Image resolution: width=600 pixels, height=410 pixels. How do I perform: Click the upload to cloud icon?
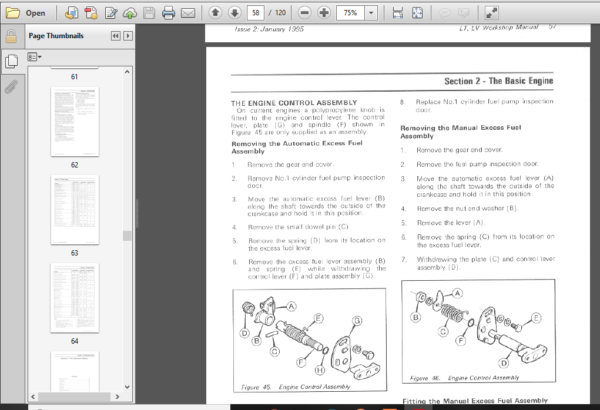(130, 13)
